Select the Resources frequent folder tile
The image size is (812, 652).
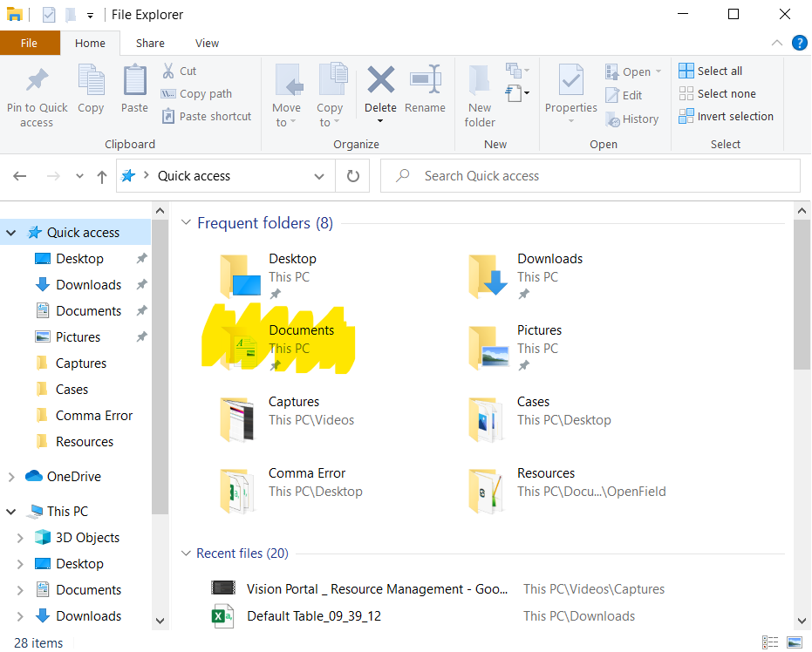pyautogui.click(x=567, y=490)
